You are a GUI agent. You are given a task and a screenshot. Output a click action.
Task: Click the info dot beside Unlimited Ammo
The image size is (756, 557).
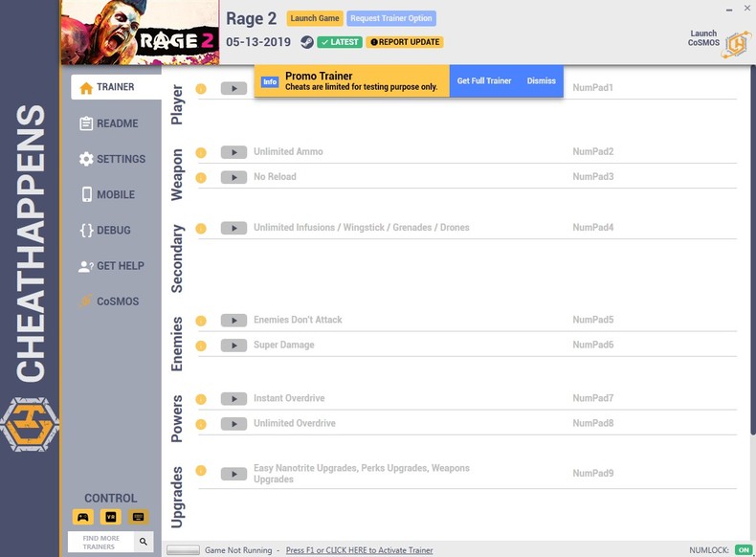point(201,153)
